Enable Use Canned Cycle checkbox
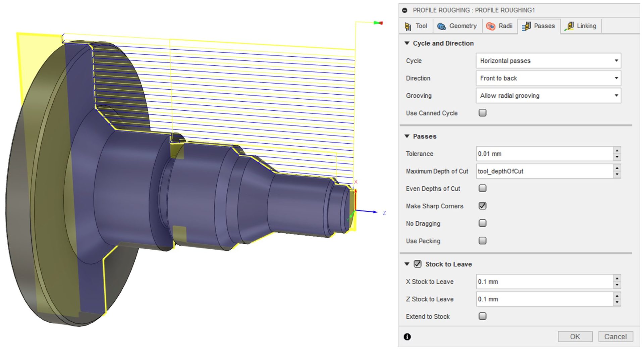This screenshot has width=644, height=351. pos(482,113)
